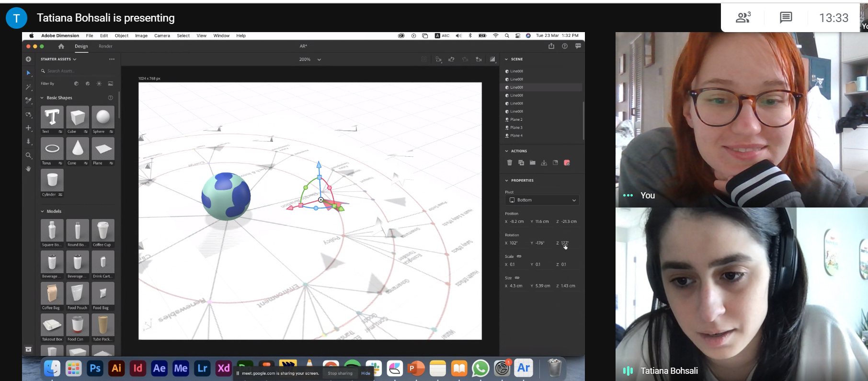Open the File menu
Screen dimensions: 868x381
click(90, 35)
